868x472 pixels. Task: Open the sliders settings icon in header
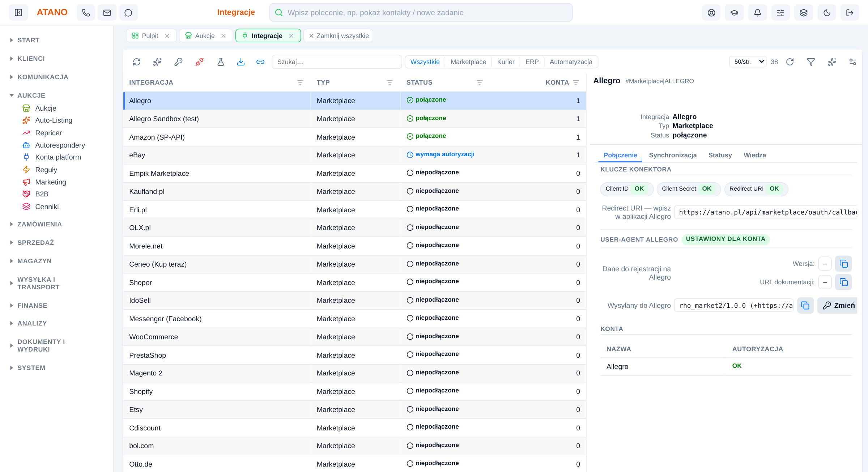pyautogui.click(x=780, y=13)
